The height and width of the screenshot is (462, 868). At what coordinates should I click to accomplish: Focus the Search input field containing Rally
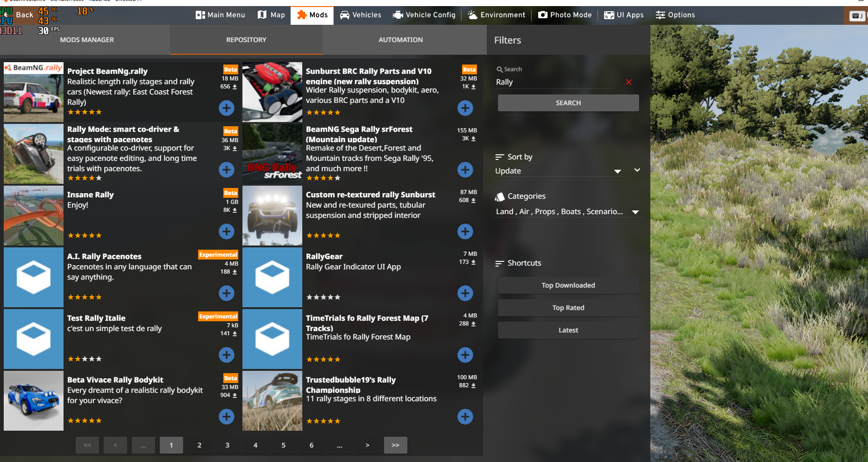[555, 82]
